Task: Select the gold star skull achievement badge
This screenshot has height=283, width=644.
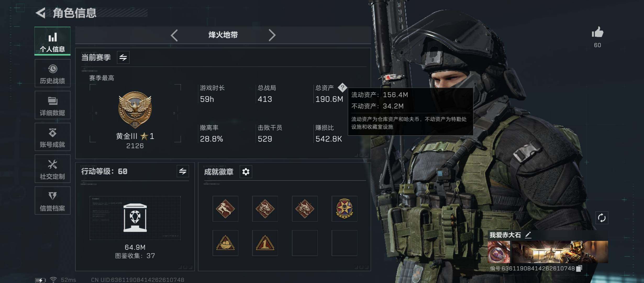Action: 344,209
